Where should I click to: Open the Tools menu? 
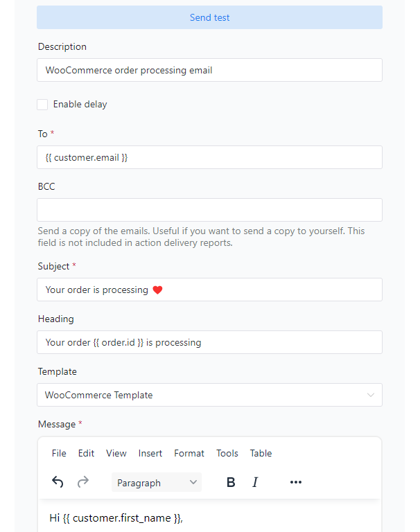227,453
